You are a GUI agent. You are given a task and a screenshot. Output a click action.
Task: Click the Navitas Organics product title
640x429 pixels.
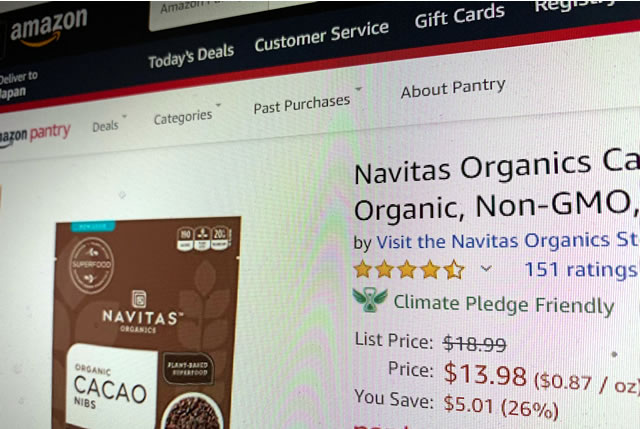(497, 186)
